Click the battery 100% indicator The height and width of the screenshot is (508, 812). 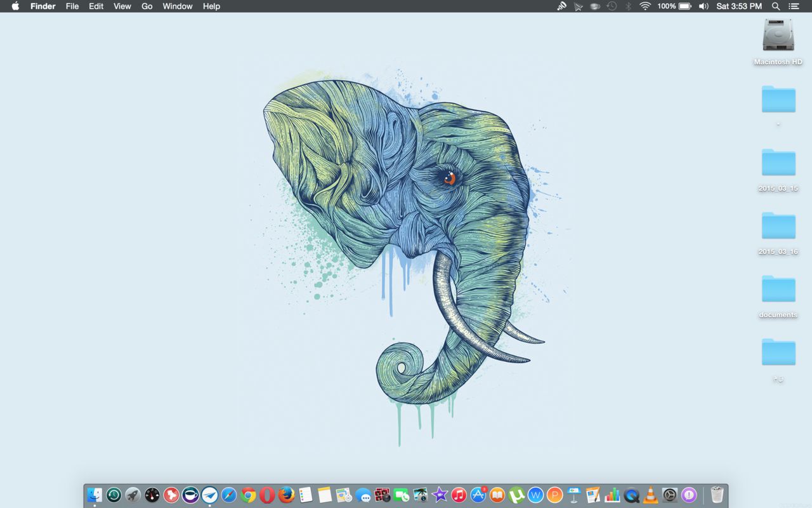click(x=674, y=6)
